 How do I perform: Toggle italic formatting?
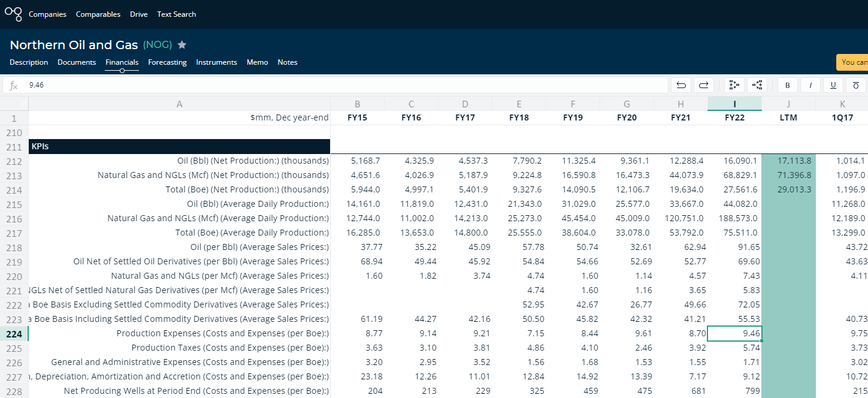tap(810, 85)
